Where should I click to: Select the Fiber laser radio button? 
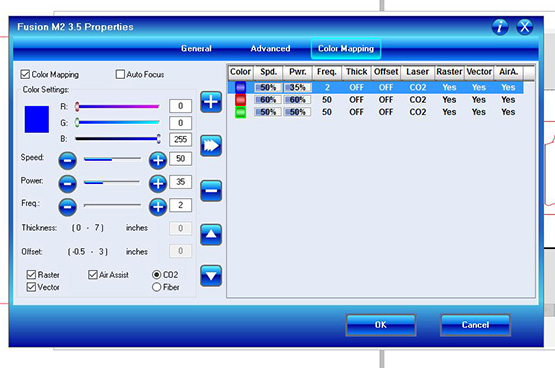[156, 287]
